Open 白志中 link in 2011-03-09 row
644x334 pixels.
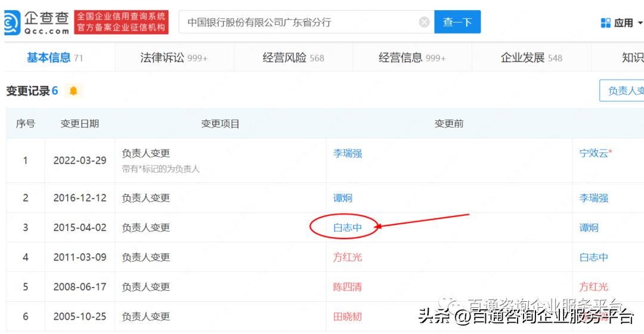pyautogui.click(x=593, y=257)
